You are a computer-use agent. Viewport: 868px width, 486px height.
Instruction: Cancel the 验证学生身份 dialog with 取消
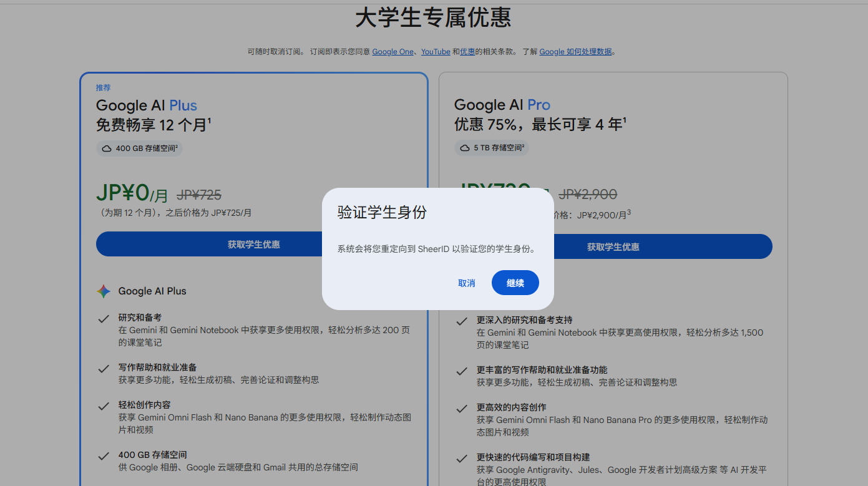467,283
